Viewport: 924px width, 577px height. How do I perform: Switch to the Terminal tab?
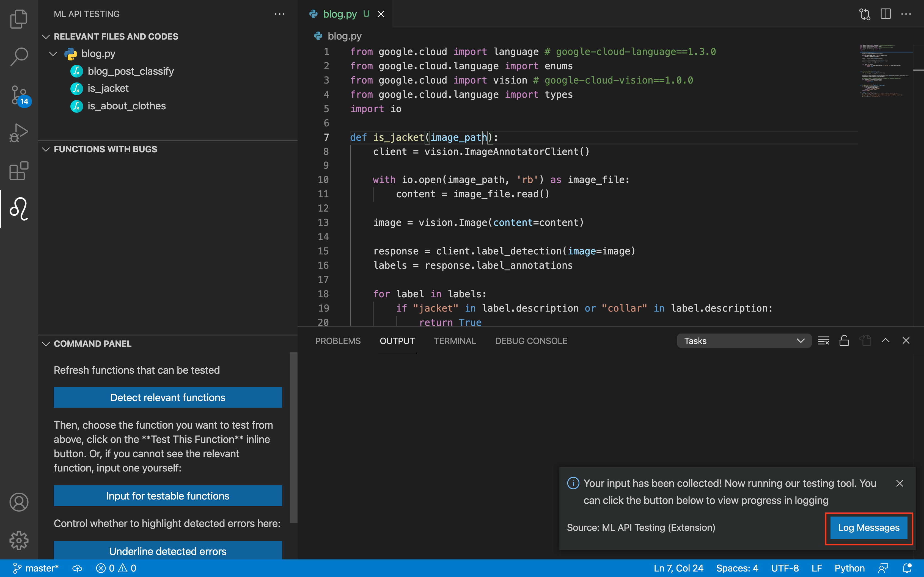pos(454,341)
